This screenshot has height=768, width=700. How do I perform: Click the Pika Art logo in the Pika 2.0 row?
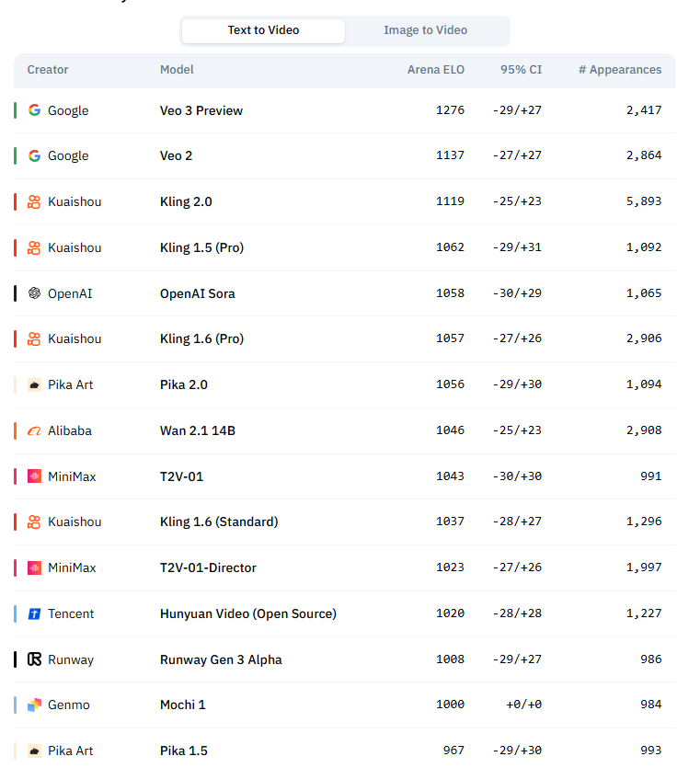[34, 385]
